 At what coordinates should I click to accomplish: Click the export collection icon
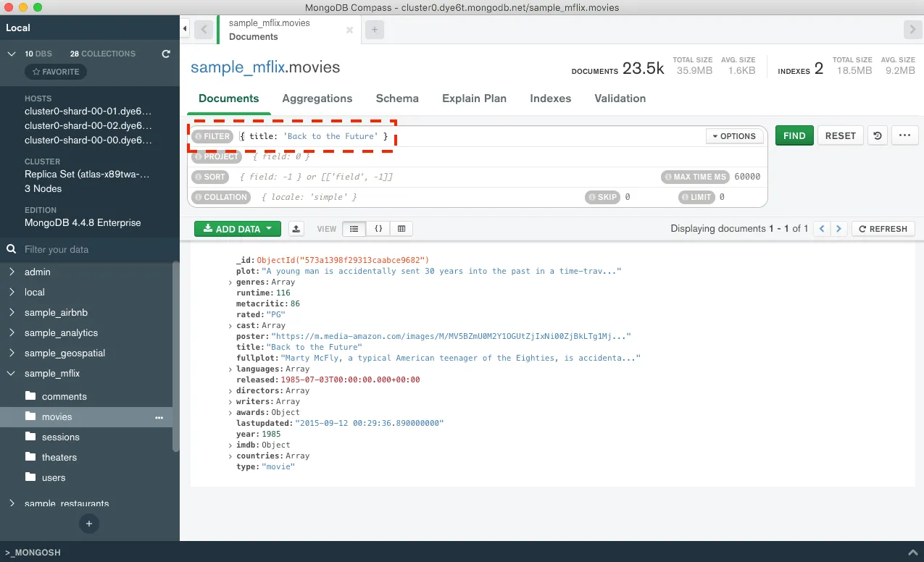click(296, 229)
